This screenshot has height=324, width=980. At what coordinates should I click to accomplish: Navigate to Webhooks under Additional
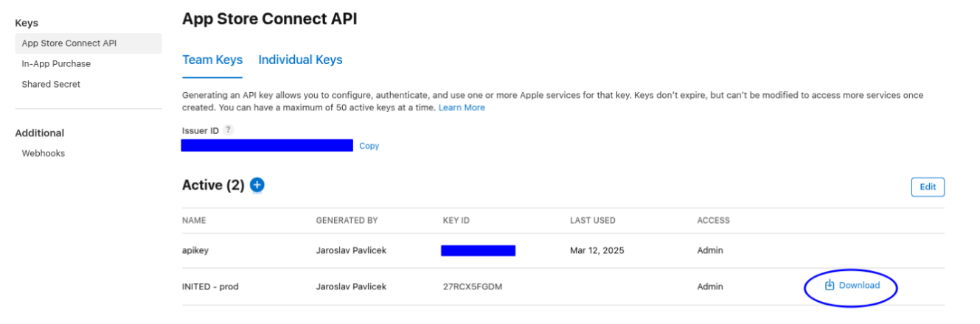(x=44, y=153)
